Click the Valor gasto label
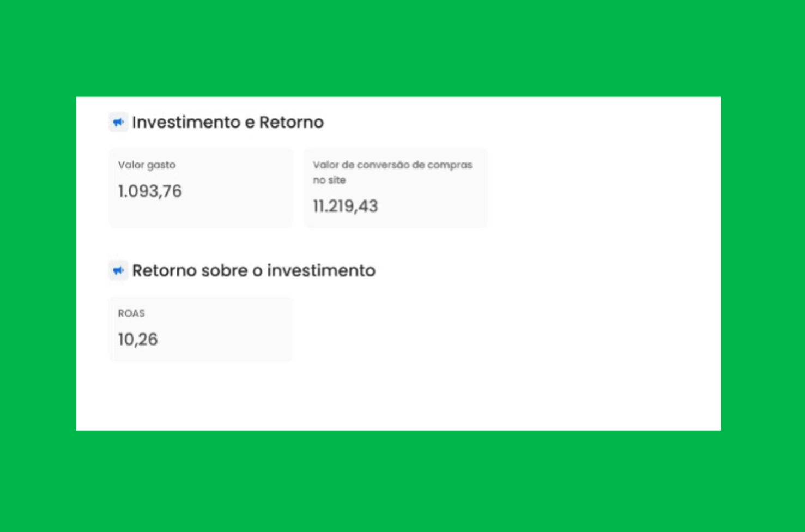The height and width of the screenshot is (532, 805). click(147, 165)
